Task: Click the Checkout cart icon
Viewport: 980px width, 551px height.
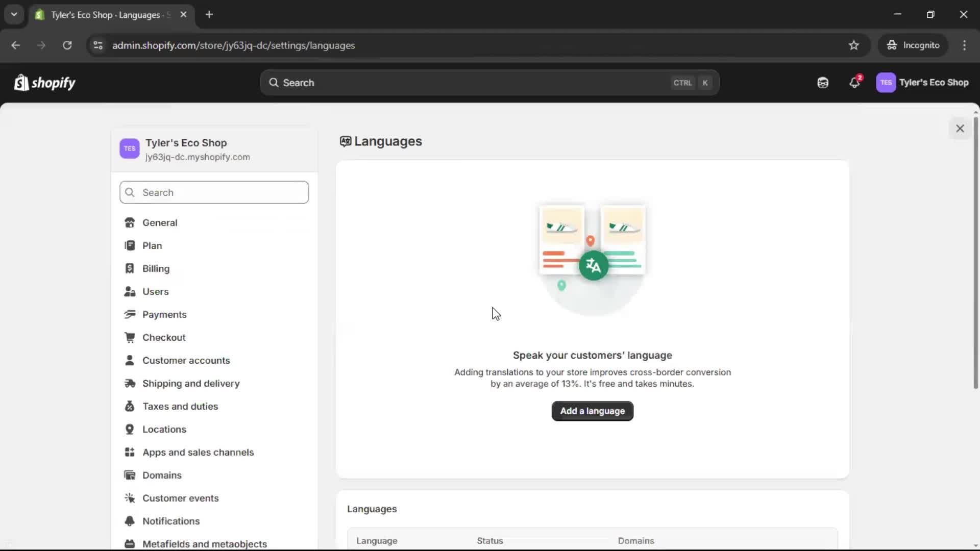Action: click(x=130, y=337)
